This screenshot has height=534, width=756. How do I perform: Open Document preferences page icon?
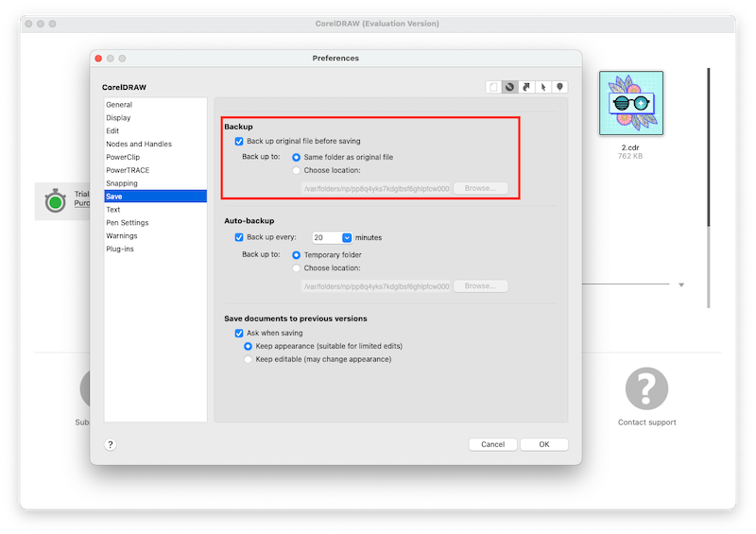click(493, 87)
